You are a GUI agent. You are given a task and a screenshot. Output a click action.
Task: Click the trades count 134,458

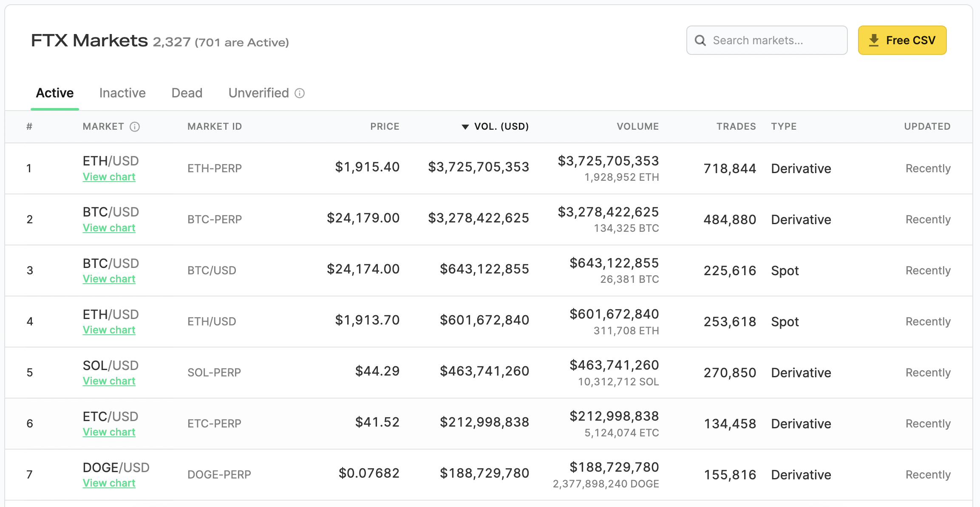tap(730, 424)
